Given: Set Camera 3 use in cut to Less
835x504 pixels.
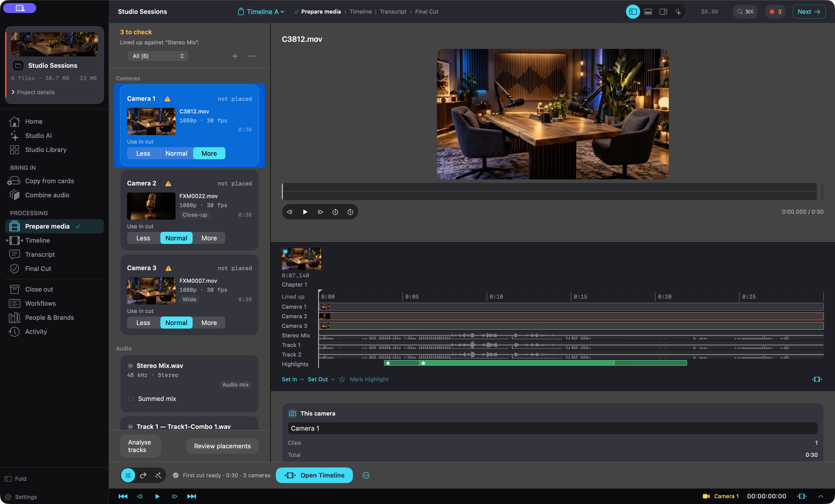Looking at the screenshot, I should click(143, 323).
